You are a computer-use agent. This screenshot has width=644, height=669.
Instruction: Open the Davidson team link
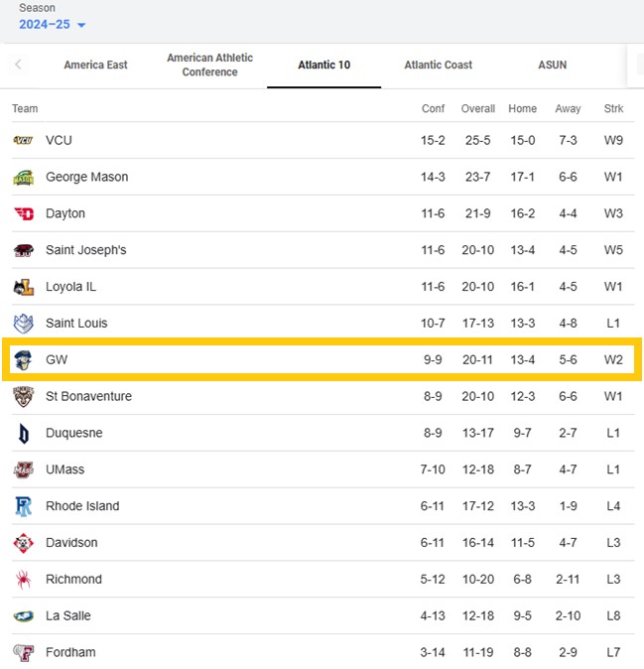click(x=72, y=543)
